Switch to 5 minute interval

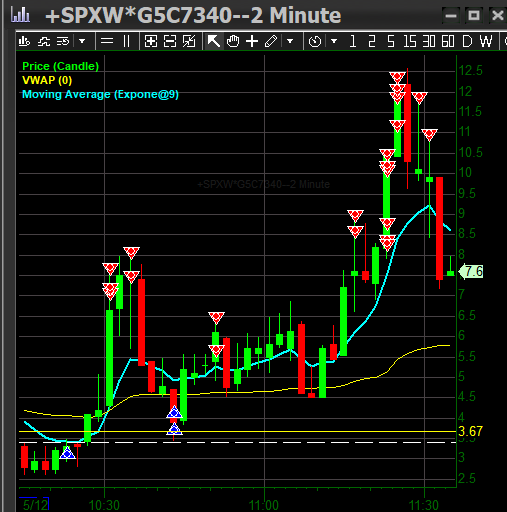click(391, 42)
